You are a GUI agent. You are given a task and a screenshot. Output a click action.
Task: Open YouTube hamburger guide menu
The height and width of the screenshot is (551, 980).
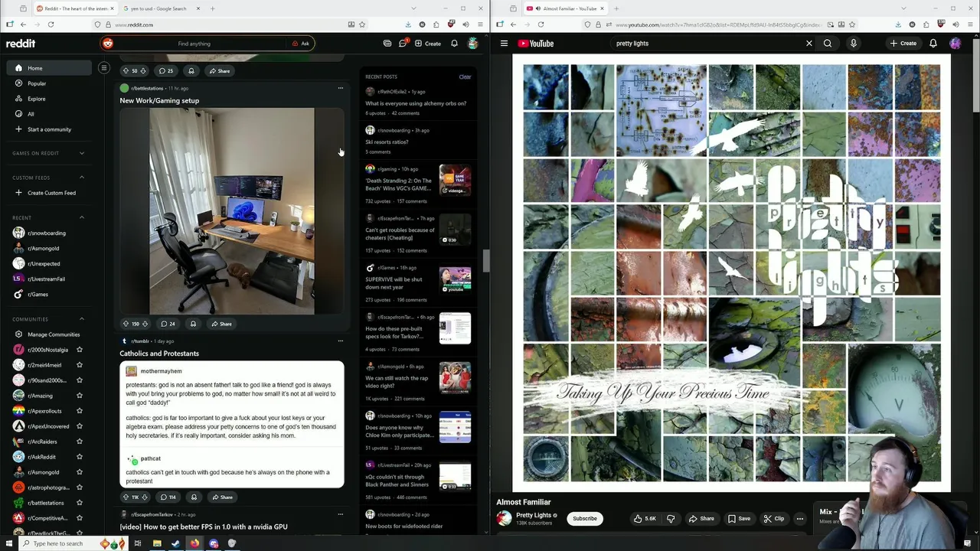click(x=504, y=44)
